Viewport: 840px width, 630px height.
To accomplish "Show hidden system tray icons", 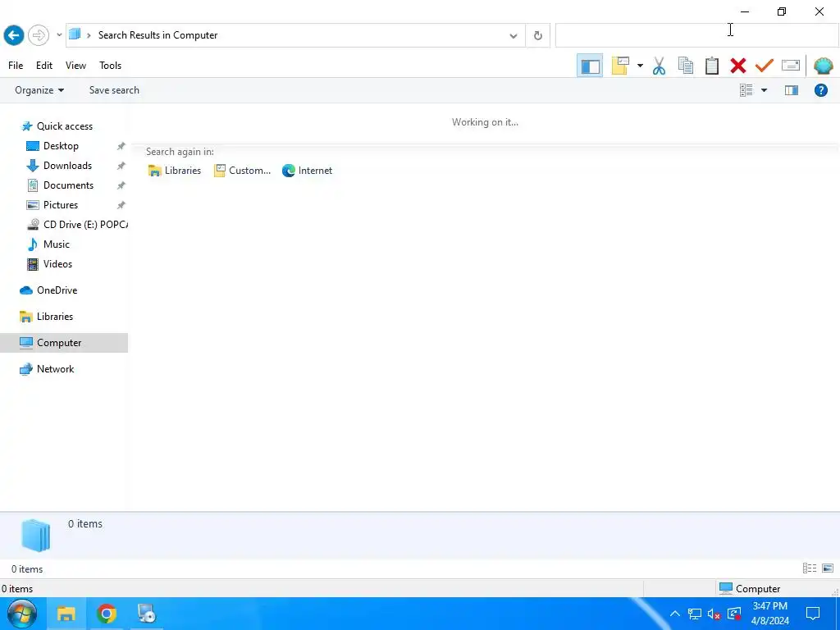I will [674, 614].
